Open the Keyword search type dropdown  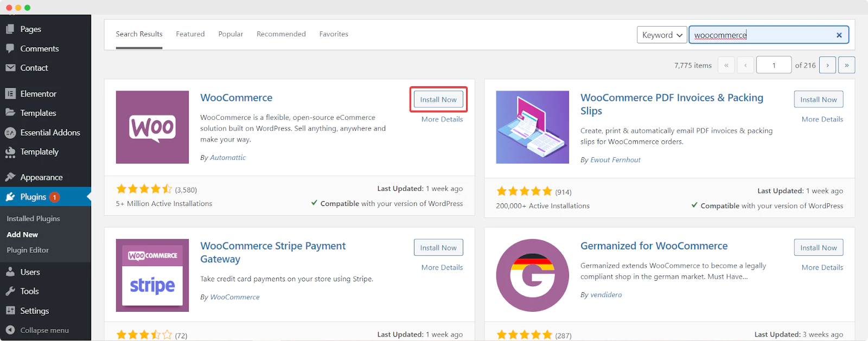662,35
